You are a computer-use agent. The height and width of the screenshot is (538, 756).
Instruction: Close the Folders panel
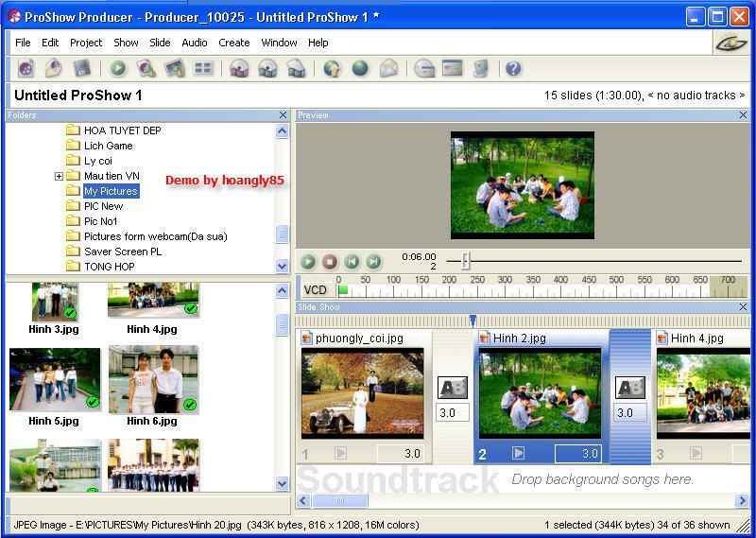point(283,114)
